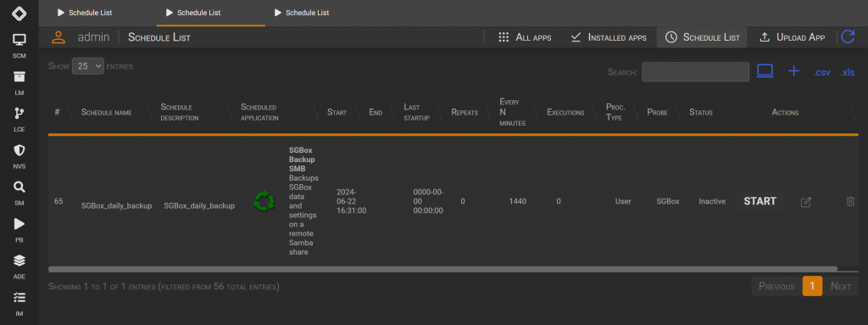Open Installed apps view
868x325 pixels.
coord(609,37)
